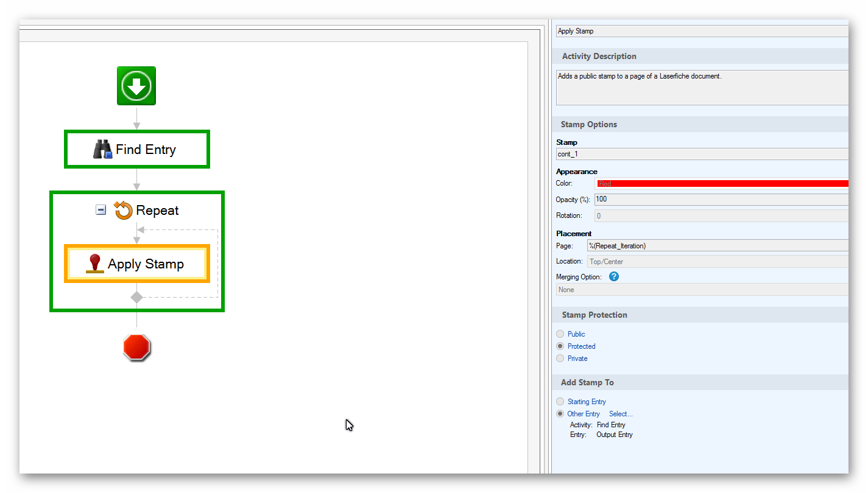Click the gray diamond loop connector
This screenshot has height=493, width=868.
[136, 297]
